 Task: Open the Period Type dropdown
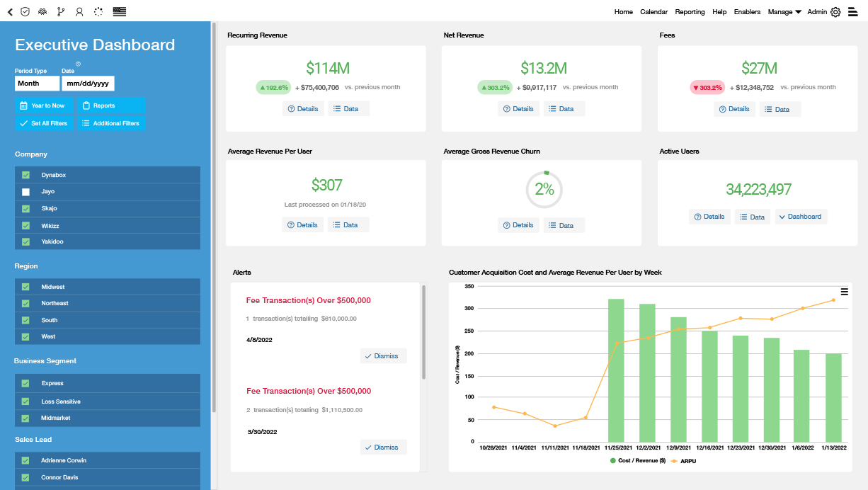(x=37, y=84)
